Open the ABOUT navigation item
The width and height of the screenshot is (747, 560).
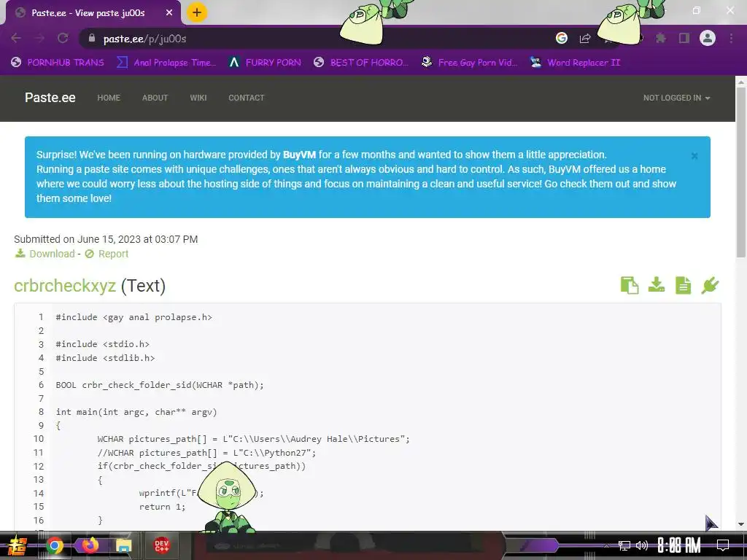tap(155, 98)
